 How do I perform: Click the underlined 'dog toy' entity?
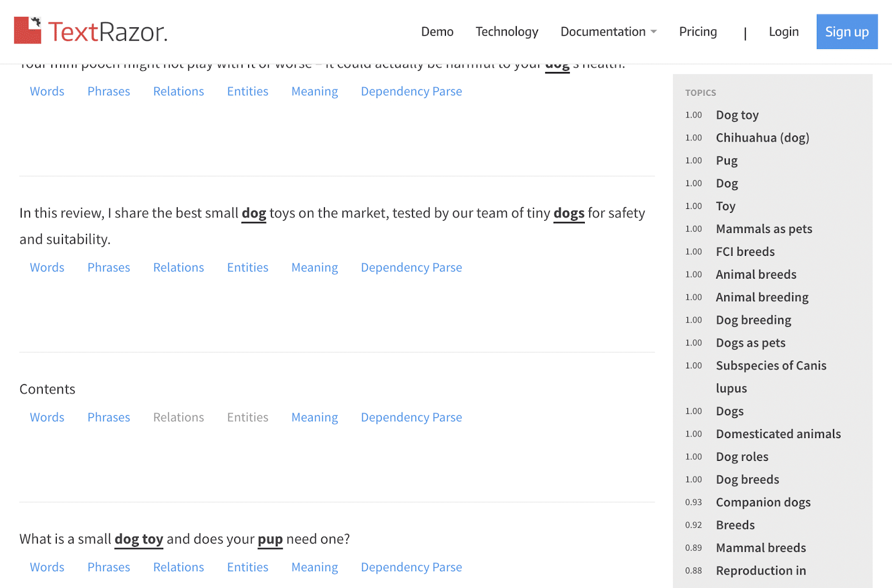139,539
